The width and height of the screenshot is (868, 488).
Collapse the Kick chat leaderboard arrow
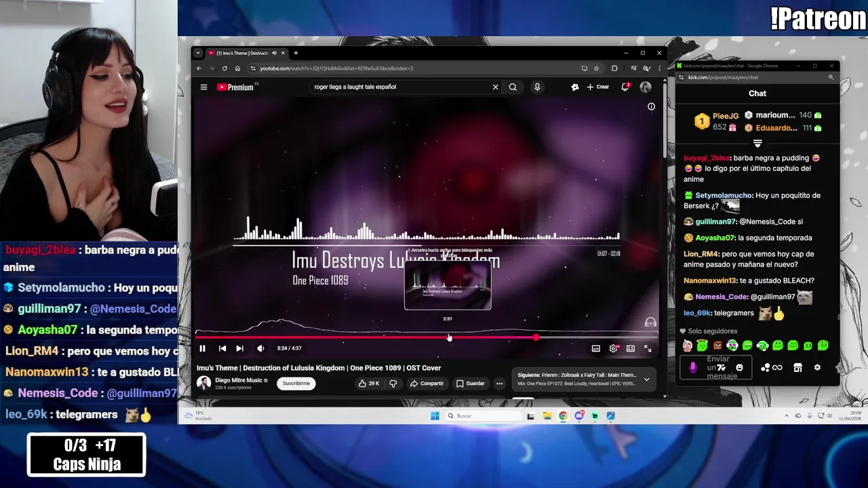[x=757, y=144]
